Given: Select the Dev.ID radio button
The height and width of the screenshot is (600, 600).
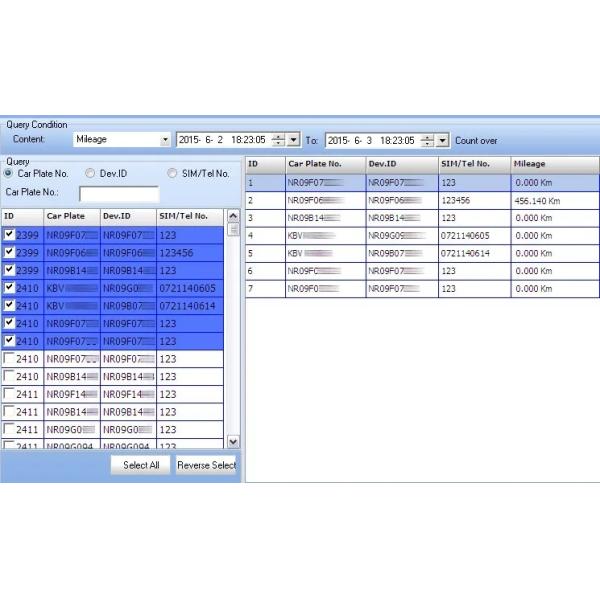Looking at the screenshot, I should tap(91, 173).
